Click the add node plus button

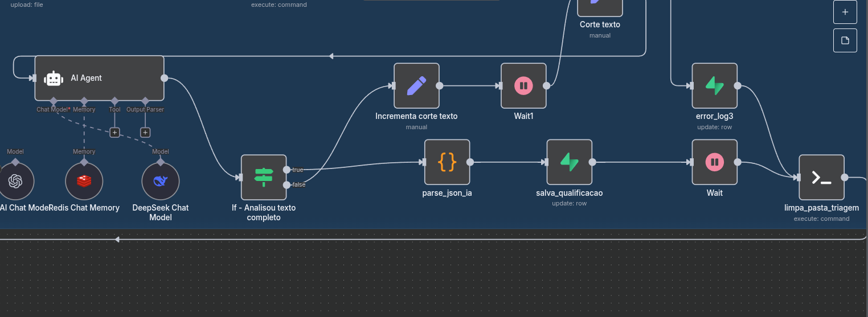tap(845, 12)
